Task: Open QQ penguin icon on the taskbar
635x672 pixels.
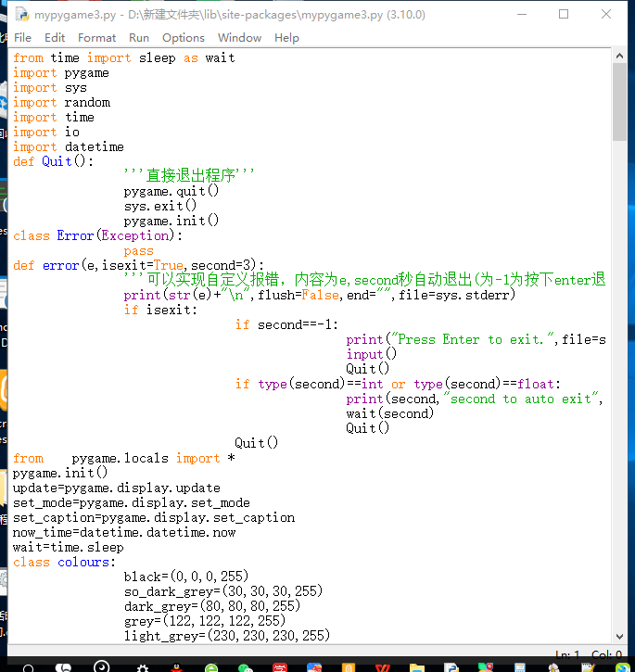Action: (177, 667)
